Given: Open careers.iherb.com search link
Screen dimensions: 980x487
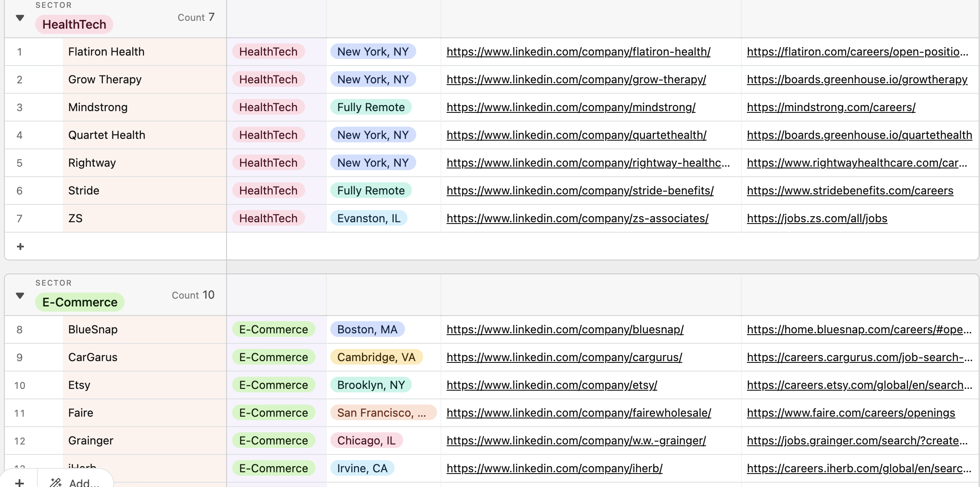Looking at the screenshot, I should point(859,468).
